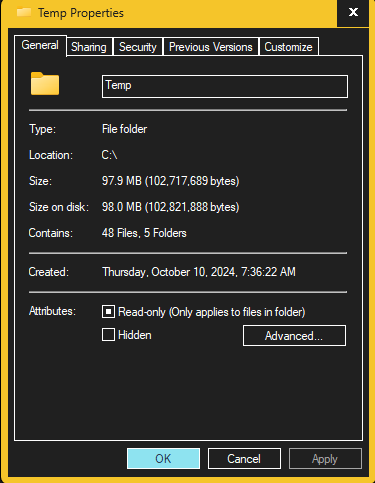Click the Apply button
The width and height of the screenshot is (375, 483).
(325, 459)
